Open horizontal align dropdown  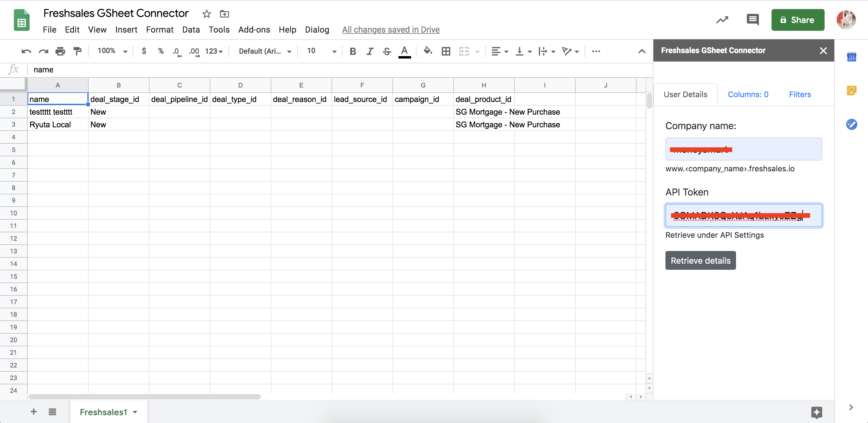tap(500, 51)
